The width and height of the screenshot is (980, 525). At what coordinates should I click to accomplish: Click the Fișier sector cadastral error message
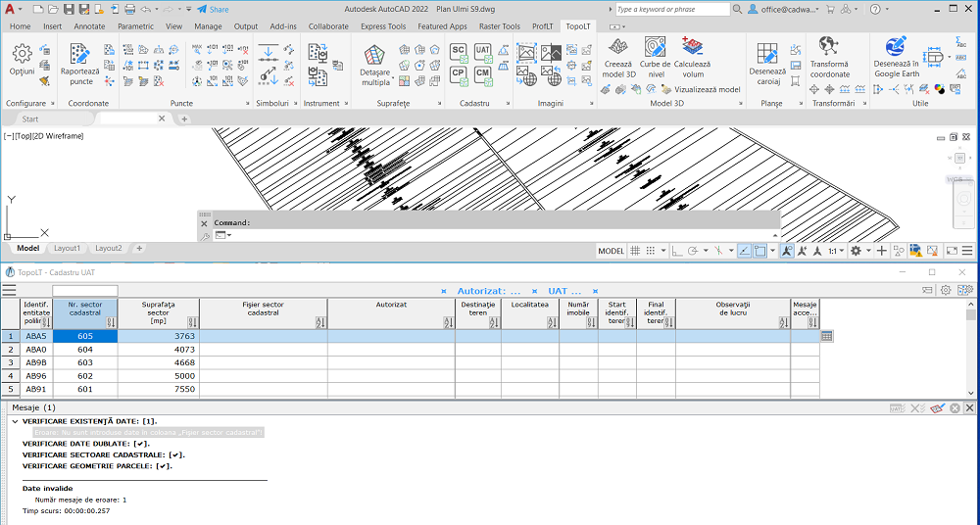coord(148,433)
